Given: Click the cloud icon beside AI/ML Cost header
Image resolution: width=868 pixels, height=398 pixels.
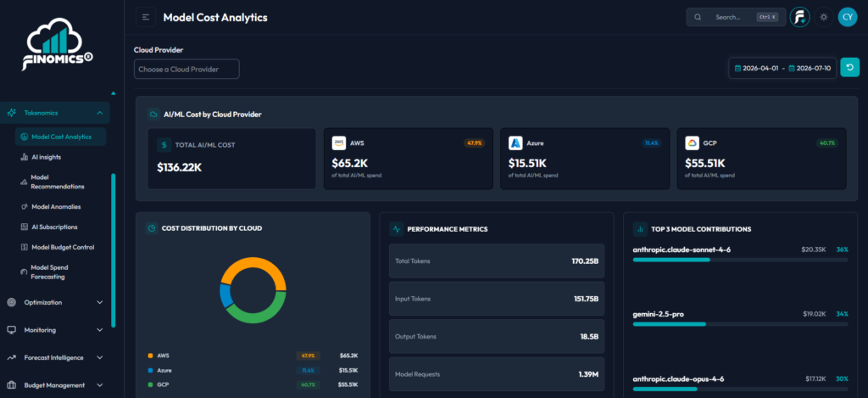Looking at the screenshot, I should click(153, 115).
